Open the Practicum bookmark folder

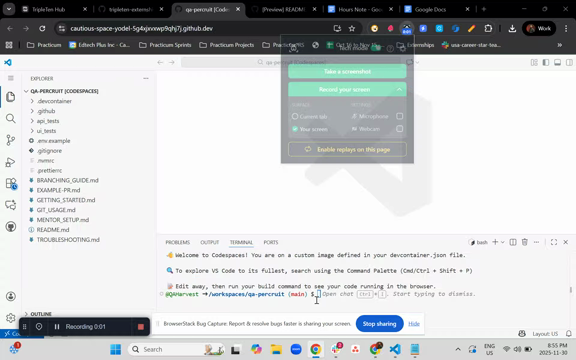pyautogui.click(x=44, y=45)
